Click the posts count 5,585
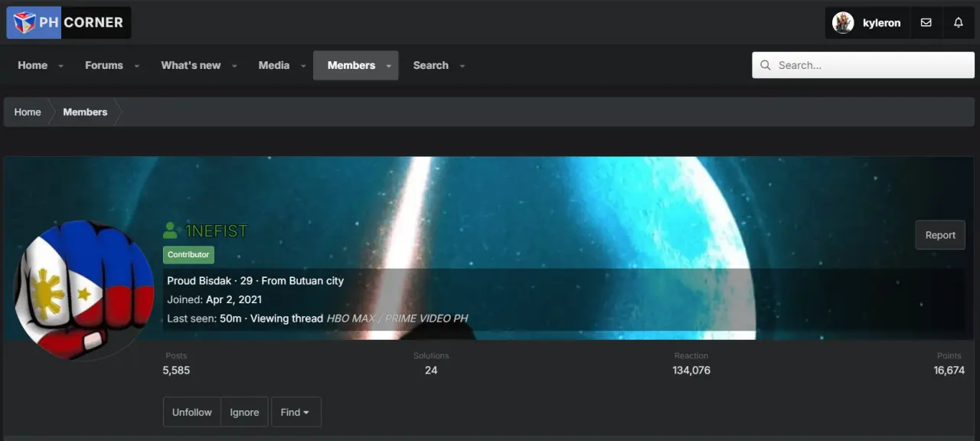Screen dimensions: 980x441 coord(176,371)
